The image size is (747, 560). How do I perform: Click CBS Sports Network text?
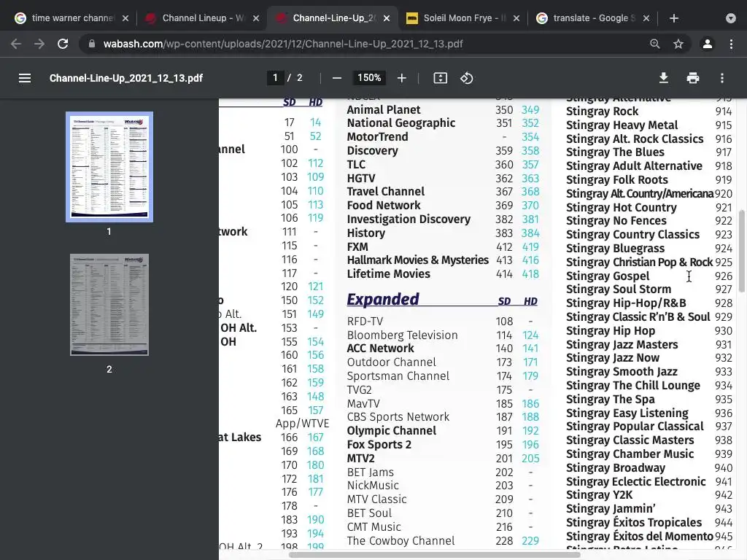pyautogui.click(x=398, y=416)
